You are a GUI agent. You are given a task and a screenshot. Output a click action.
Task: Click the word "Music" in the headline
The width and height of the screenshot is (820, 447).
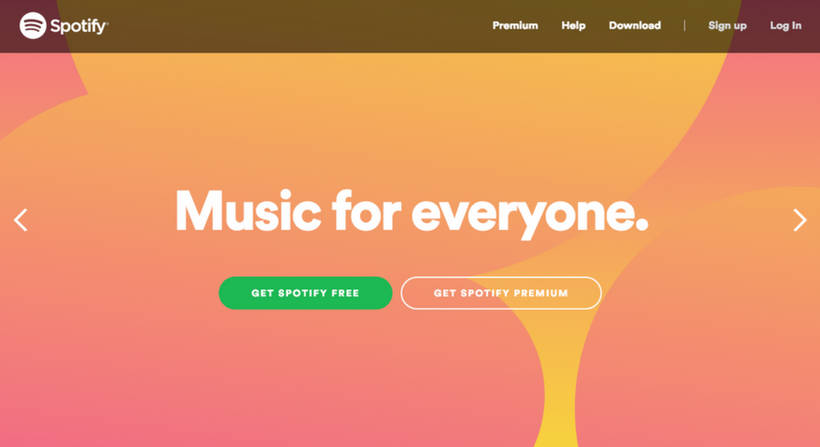point(248,210)
